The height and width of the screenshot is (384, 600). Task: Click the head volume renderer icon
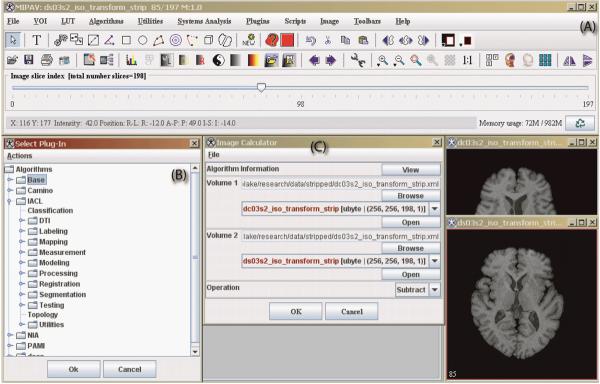click(x=510, y=60)
